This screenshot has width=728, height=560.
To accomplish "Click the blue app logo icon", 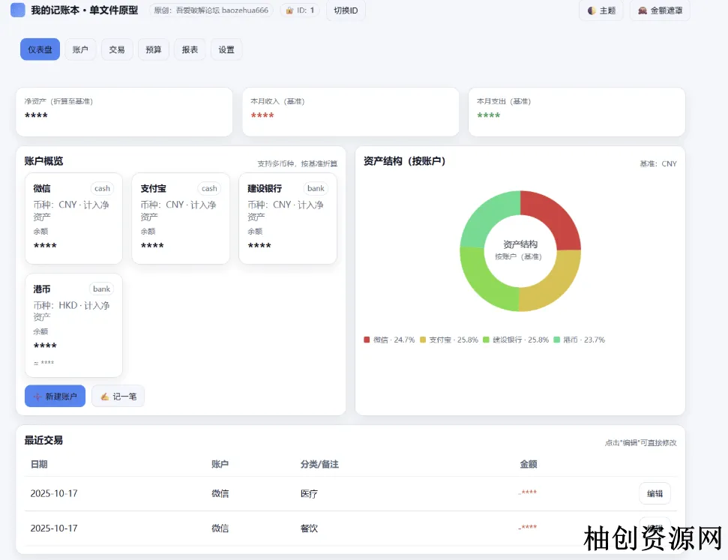I will (18, 10).
